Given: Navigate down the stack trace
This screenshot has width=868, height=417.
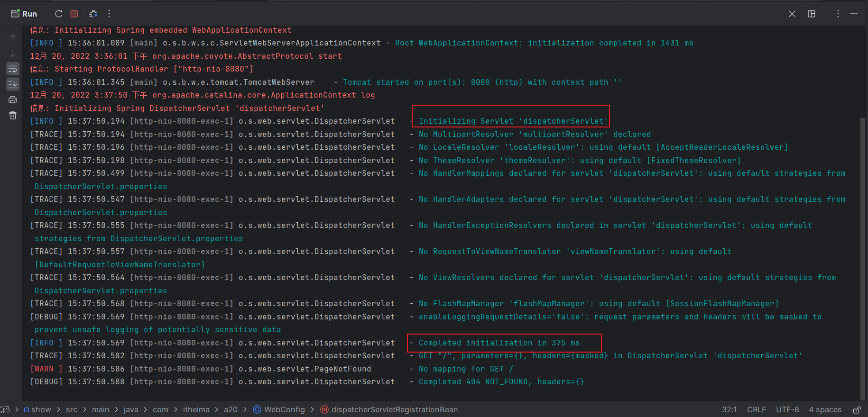Looking at the screenshot, I should click(13, 54).
